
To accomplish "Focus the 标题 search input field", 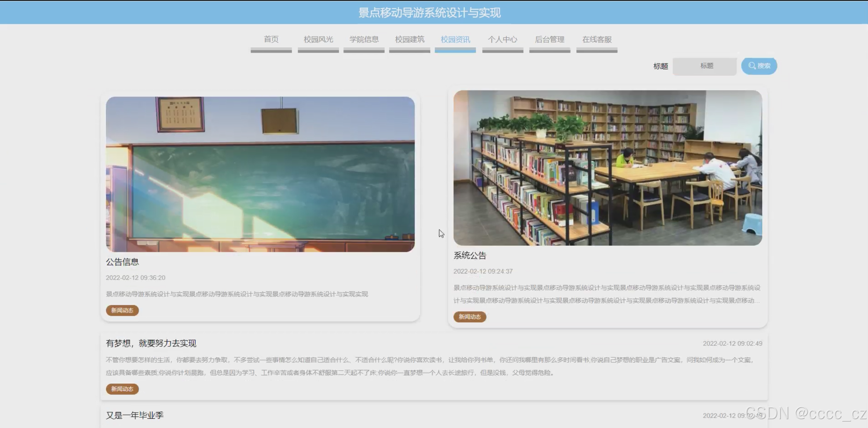I will [x=704, y=66].
